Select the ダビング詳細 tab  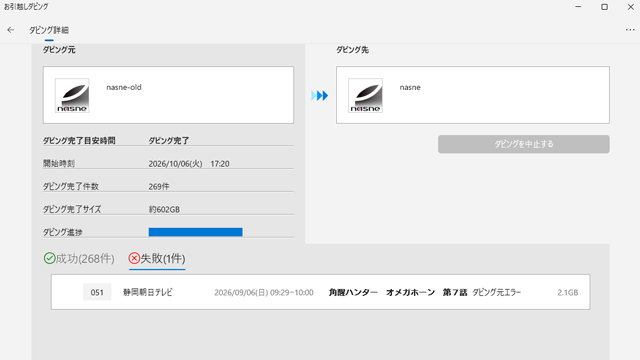49,30
